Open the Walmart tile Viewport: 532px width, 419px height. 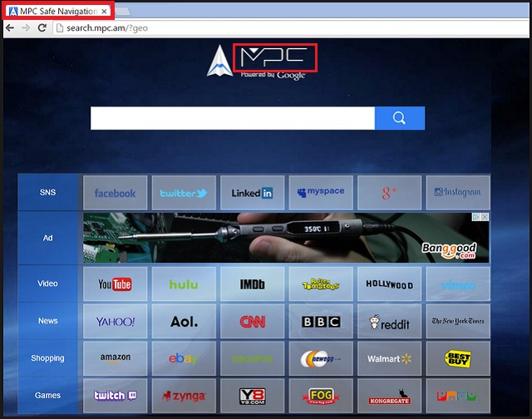(x=390, y=358)
